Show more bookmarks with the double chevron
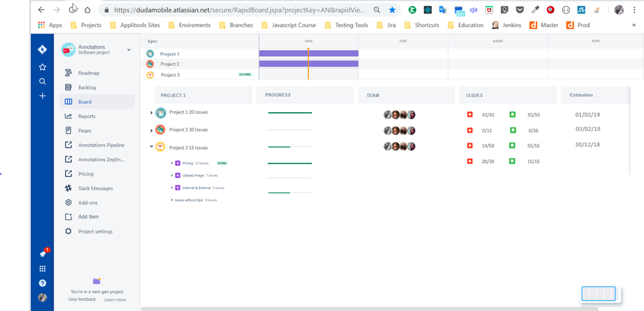 point(634,25)
